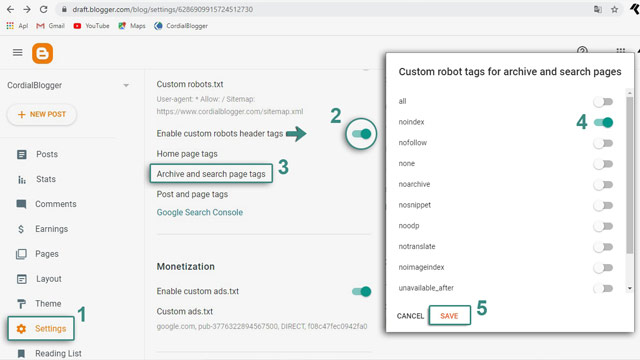Toggle the noindex robot tag
The image size is (640, 360).
603,122
